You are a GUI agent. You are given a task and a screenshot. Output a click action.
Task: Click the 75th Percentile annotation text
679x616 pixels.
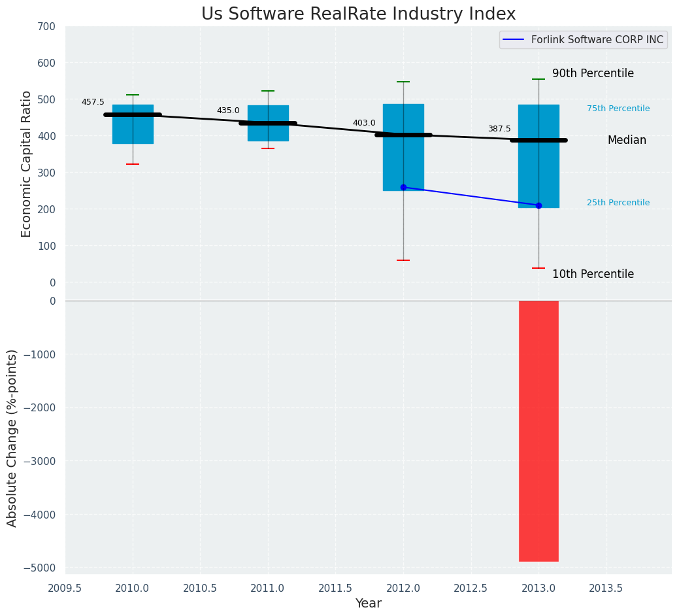[x=618, y=109]
